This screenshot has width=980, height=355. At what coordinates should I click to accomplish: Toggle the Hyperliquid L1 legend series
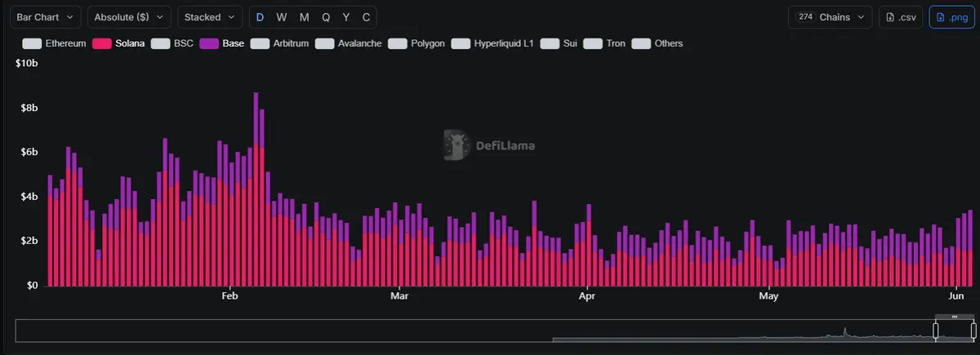[x=492, y=43]
